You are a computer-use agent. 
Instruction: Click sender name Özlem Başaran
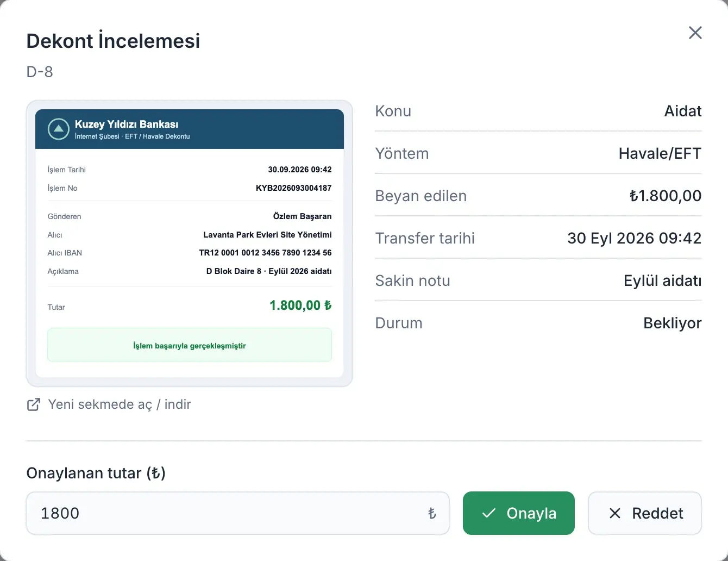click(302, 216)
